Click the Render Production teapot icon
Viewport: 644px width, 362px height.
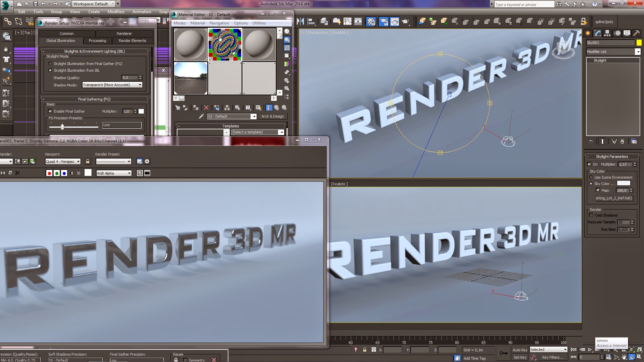pos(405,21)
